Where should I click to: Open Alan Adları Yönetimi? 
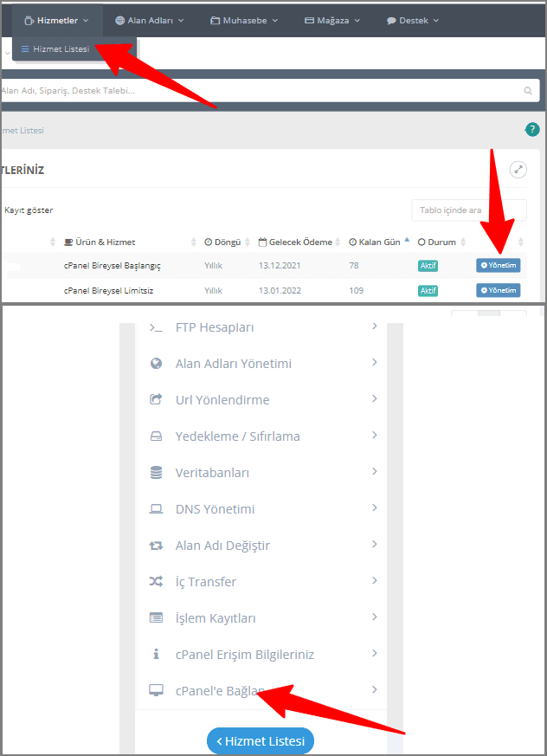261,364
